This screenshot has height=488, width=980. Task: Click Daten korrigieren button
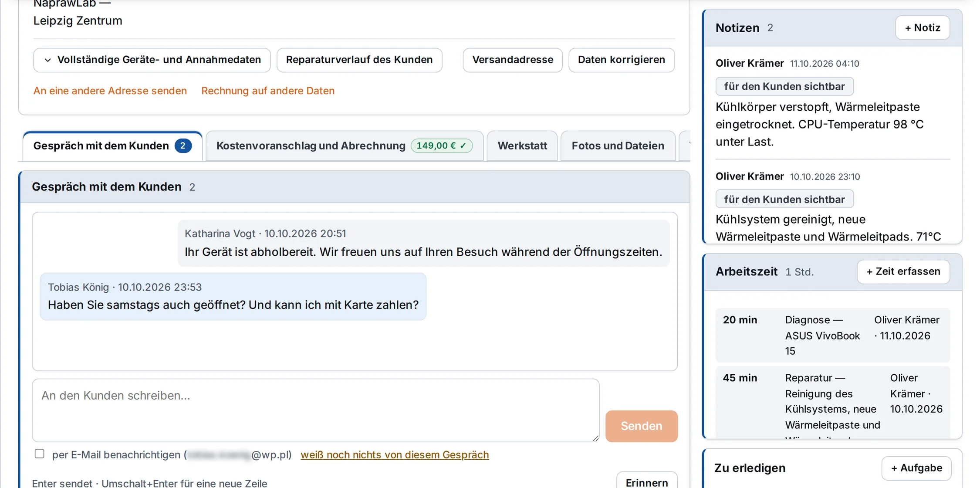tap(621, 60)
